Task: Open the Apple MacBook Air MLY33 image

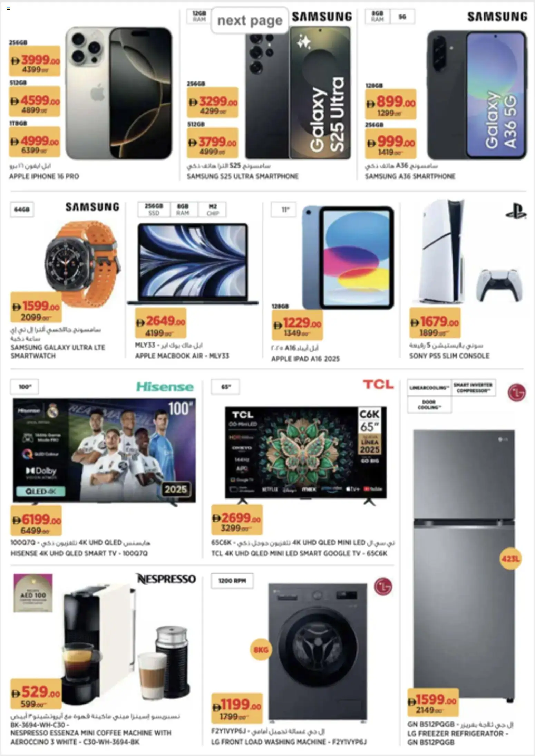Action: (x=193, y=264)
